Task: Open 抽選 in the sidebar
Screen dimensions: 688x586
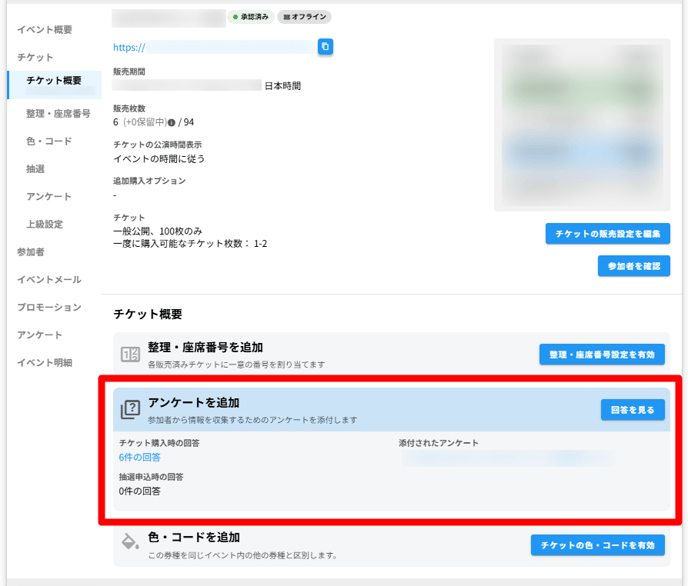Action: [x=35, y=169]
